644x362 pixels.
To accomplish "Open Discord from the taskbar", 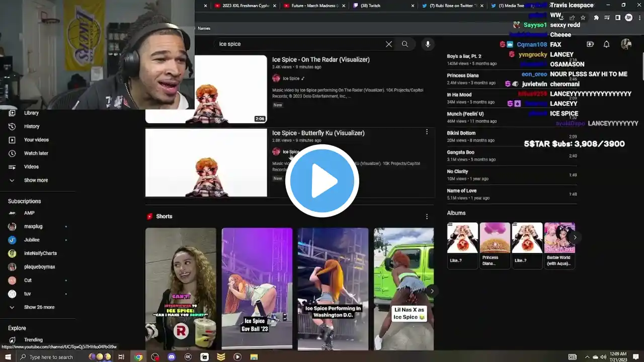I will point(171,357).
